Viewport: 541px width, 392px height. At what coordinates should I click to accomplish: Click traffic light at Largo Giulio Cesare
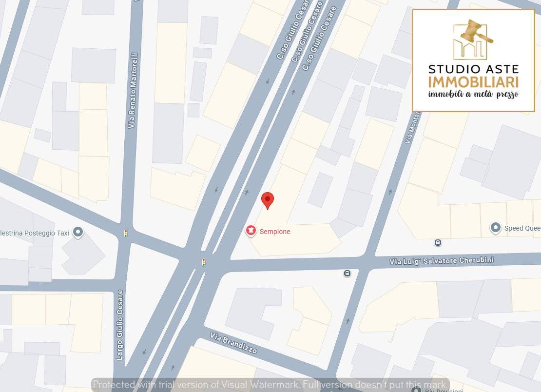[126, 233]
